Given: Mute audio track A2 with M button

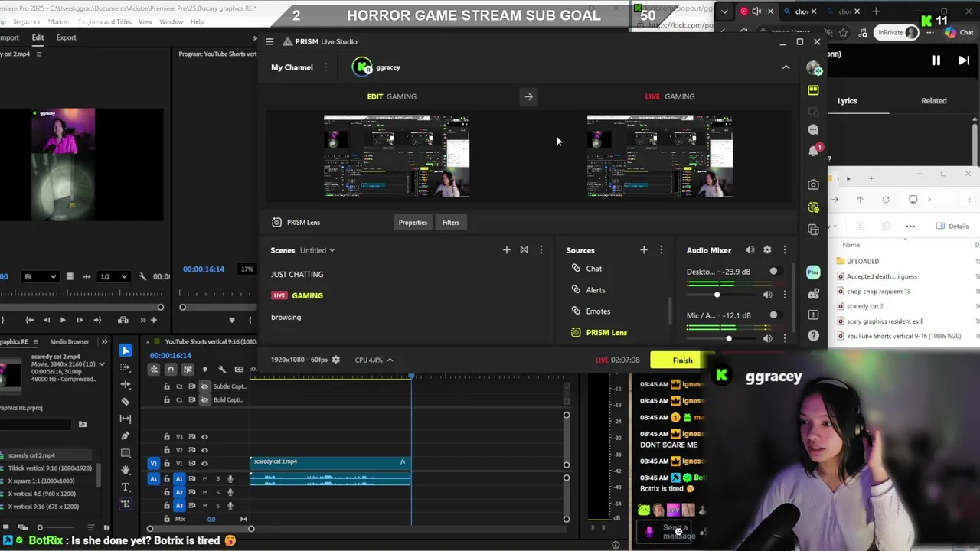Looking at the screenshot, I should (204, 492).
